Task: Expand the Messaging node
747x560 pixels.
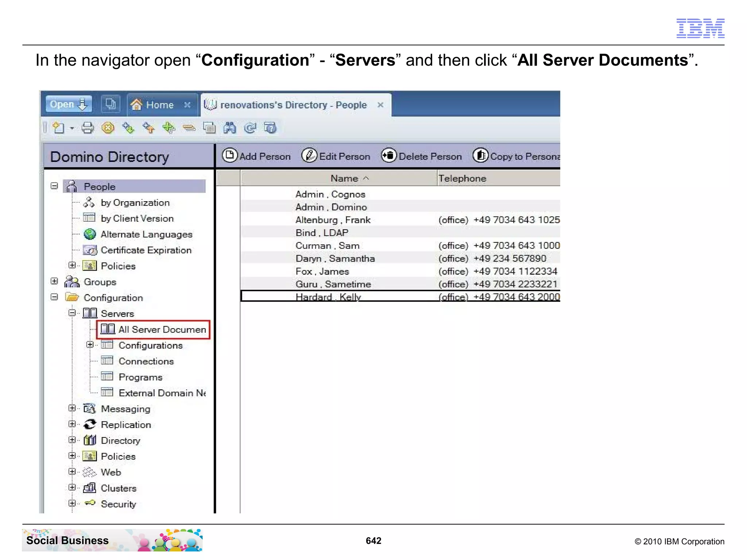Action: (x=72, y=408)
